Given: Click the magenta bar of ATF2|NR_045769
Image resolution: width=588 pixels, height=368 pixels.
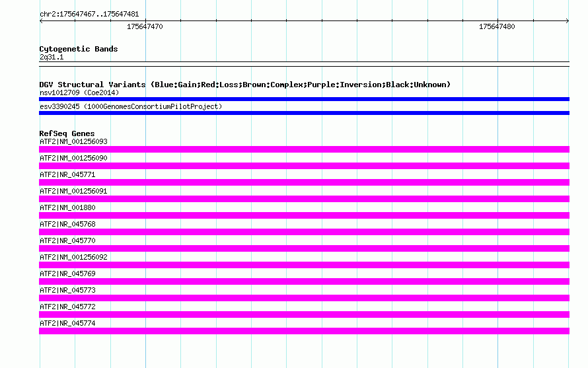Looking at the screenshot, I should tap(304, 281).
